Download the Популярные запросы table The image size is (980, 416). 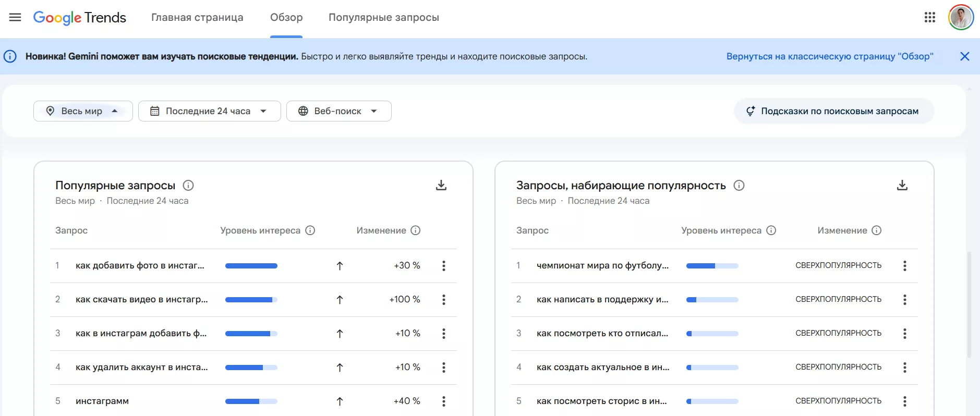(441, 185)
